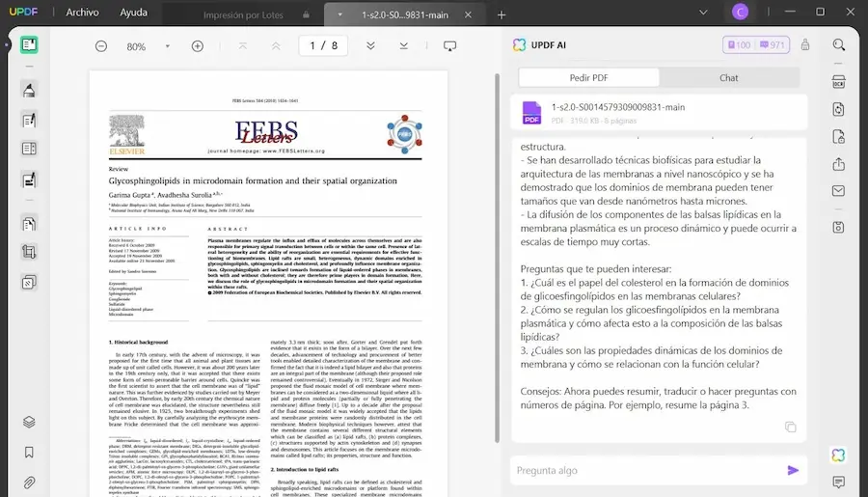Screen dimensions: 868x497
Task: Open the comments panel icon
Action: [838, 482]
